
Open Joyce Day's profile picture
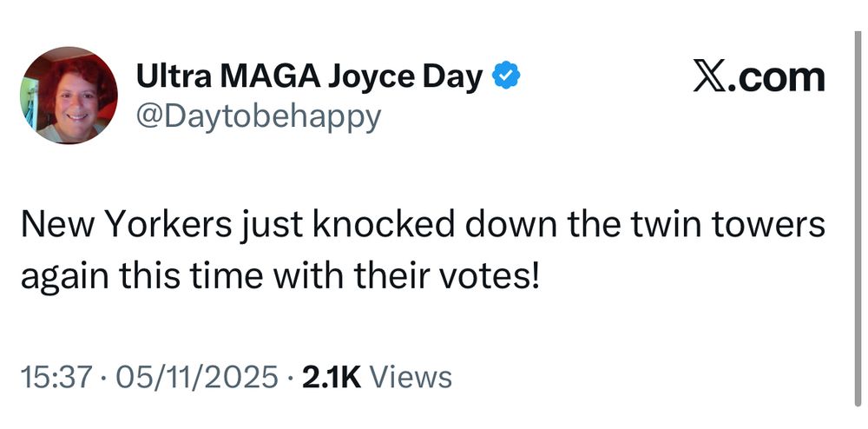69,96
